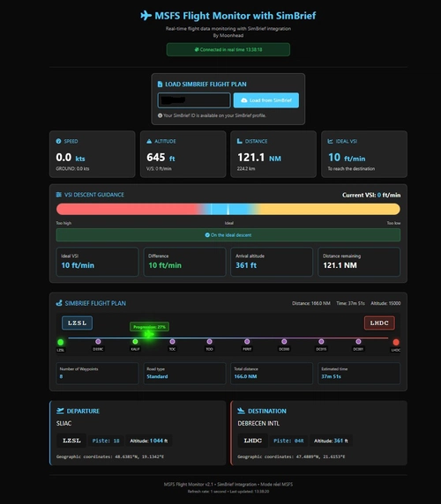Click the Piste: 18 runway tag

pos(106,441)
